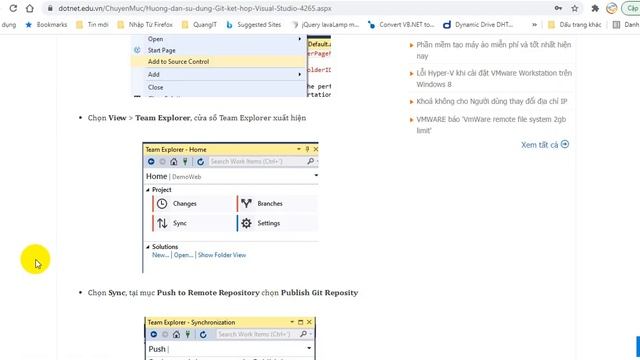Open the Home DemoWeb dropdown arrow

point(316,176)
